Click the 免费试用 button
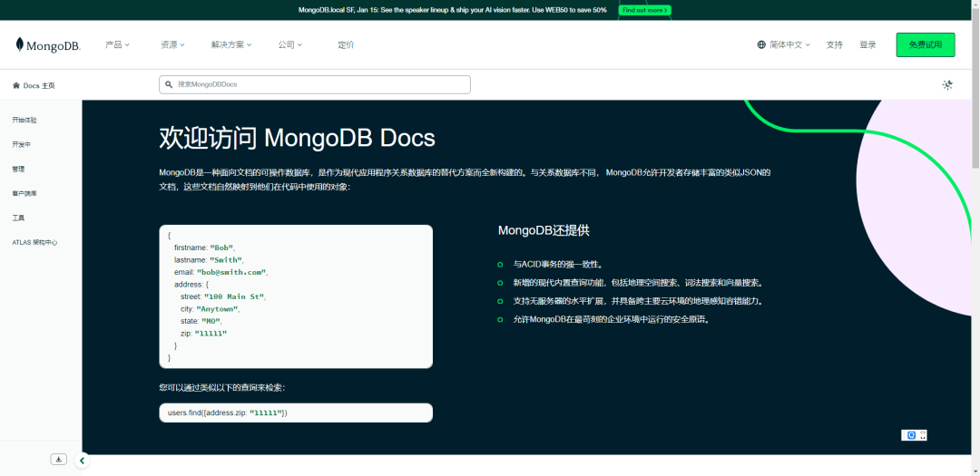 click(x=925, y=45)
